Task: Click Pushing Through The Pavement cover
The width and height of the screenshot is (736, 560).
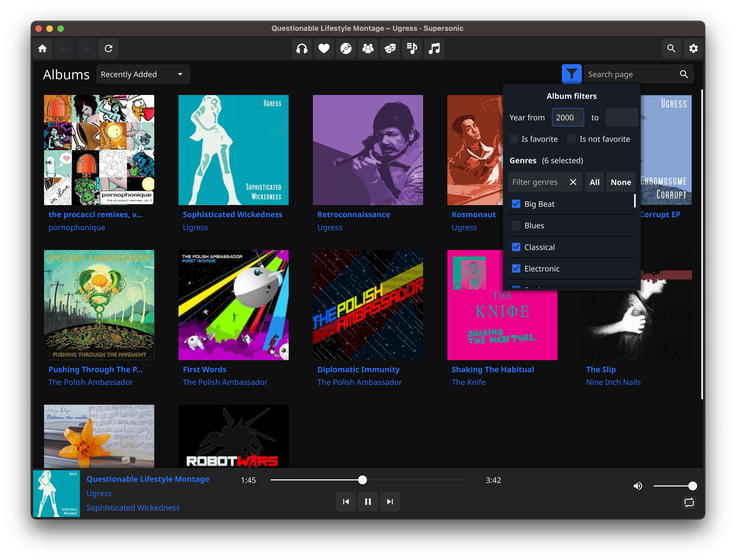Action: (99, 305)
